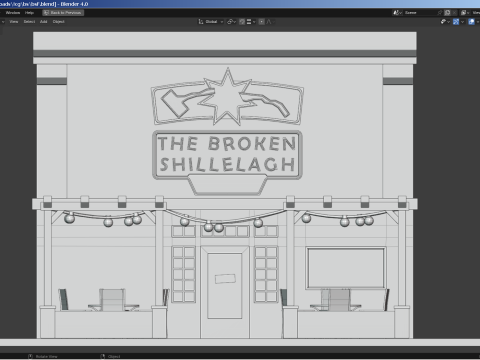Open the snapping options dropdown

pos(251,22)
